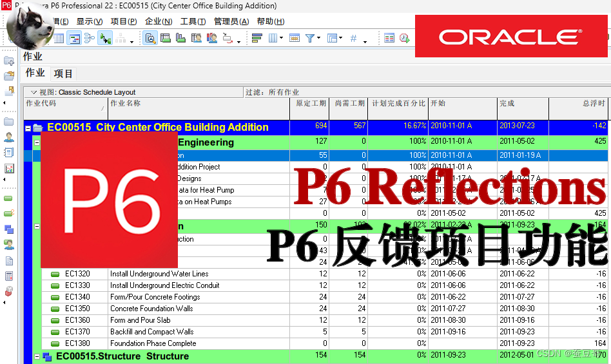Viewport: 611px width, 364px height.
Task: Open Activity Usage Profile
Action: pyautogui.click(x=181, y=38)
